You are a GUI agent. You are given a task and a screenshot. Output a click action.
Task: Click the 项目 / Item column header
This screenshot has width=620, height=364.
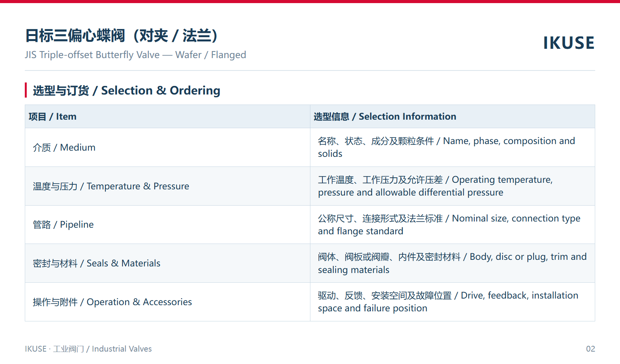tap(167, 117)
